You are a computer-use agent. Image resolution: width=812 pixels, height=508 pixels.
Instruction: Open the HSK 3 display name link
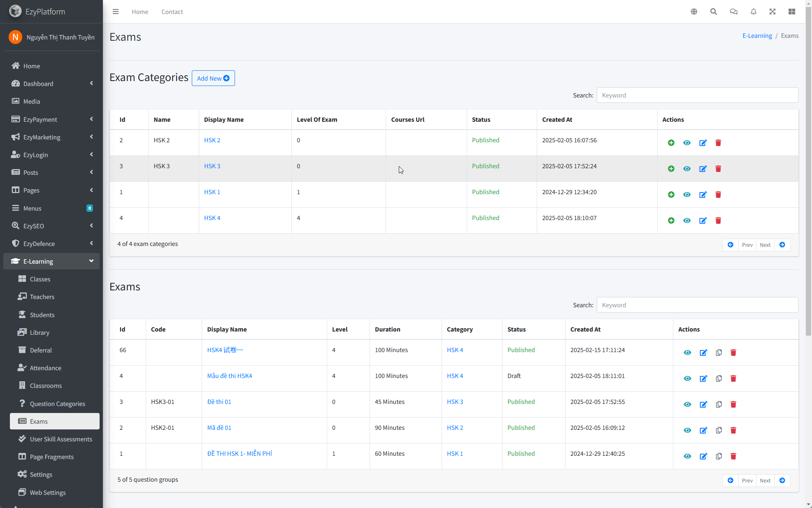pos(212,166)
